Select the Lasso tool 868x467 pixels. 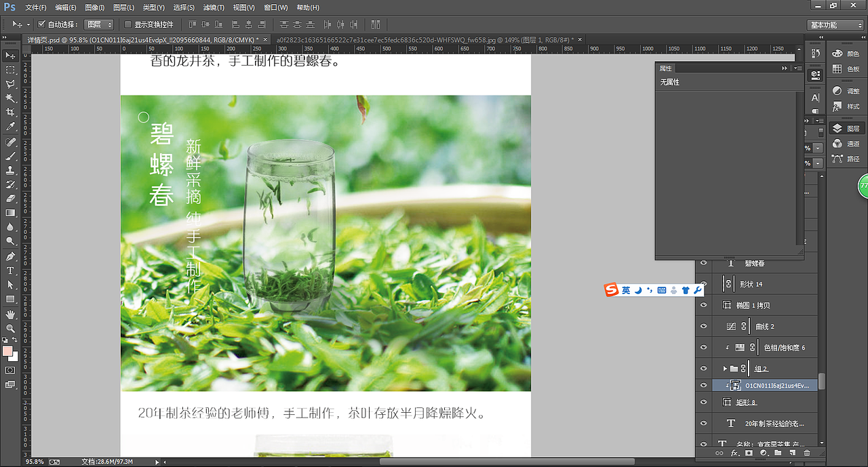pyautogui.click(x=10, y=84)
